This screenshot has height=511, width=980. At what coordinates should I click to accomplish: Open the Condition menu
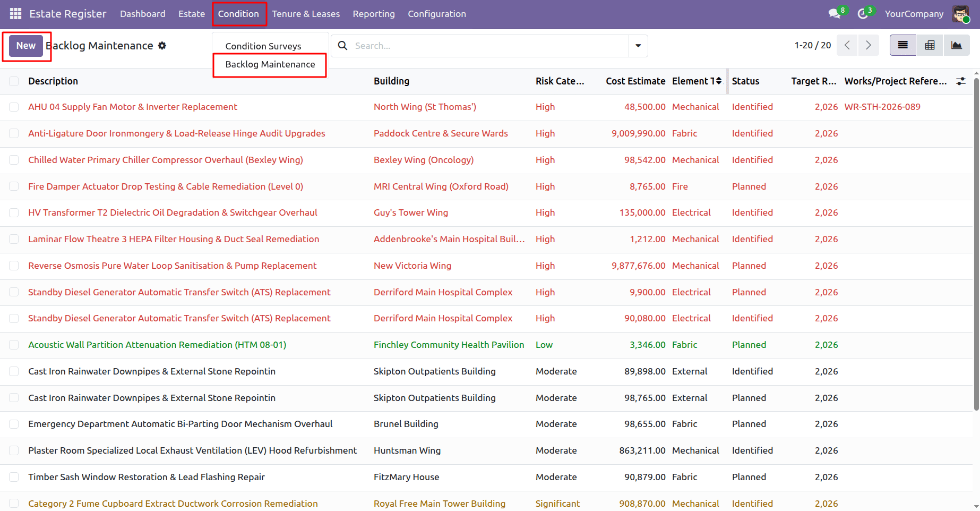tap(238, 14)
